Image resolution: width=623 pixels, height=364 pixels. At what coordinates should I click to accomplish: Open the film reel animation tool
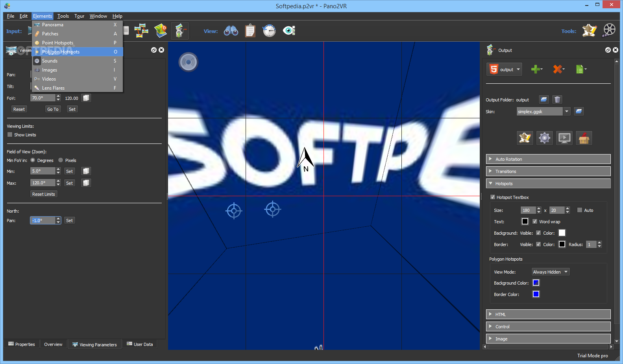coord(609,31)
